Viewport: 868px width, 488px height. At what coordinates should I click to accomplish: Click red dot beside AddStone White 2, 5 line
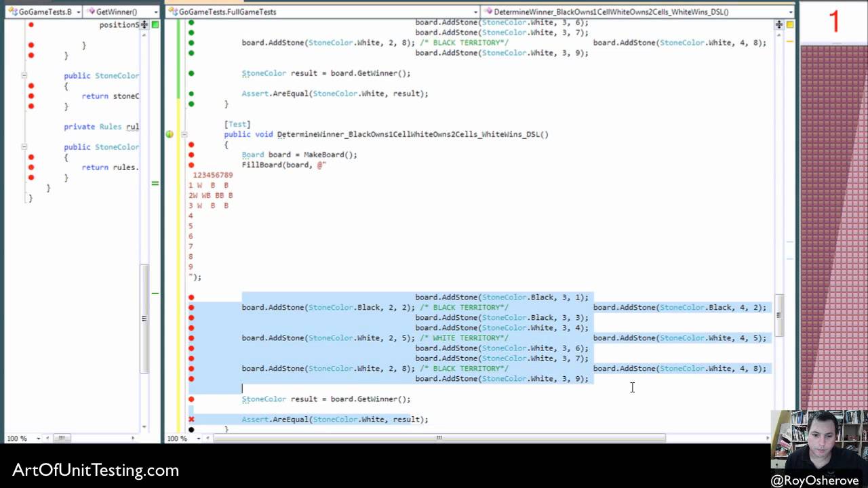(x=191, y=338)
